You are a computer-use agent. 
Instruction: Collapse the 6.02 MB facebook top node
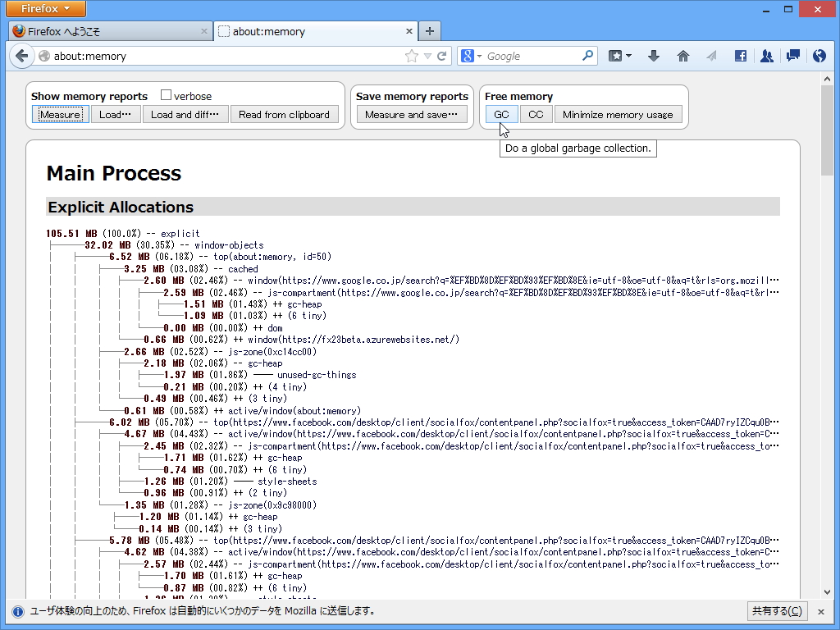444,422
